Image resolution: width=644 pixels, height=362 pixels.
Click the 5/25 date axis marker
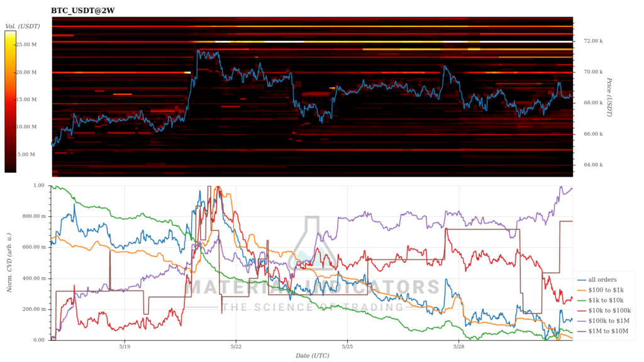tap(347, 346)
